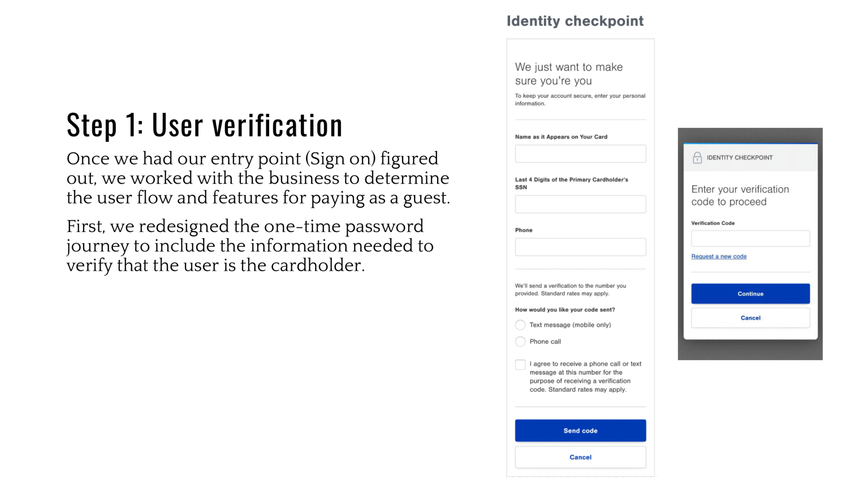Focus the Name as it Appears field
The height and width of the screenshot is (488, 868).
(x=580, y=154)
